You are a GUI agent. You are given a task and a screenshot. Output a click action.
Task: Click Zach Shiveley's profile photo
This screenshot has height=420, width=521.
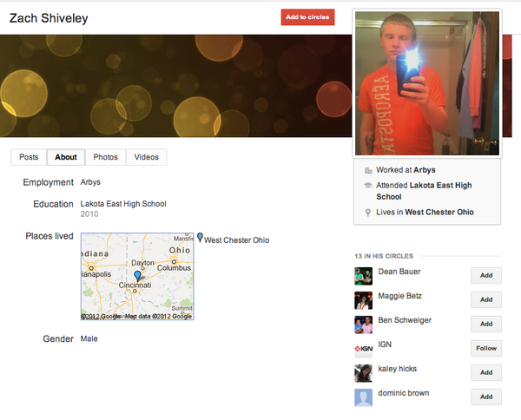coord(427,83)
